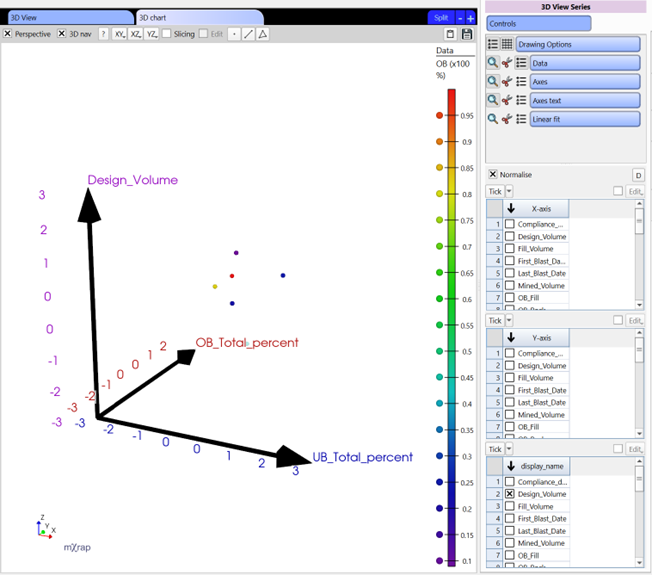Disable the Perspective checkbox
Image resolution: width=652 pixels, height=575 pixels.
[x=8, y=34]
